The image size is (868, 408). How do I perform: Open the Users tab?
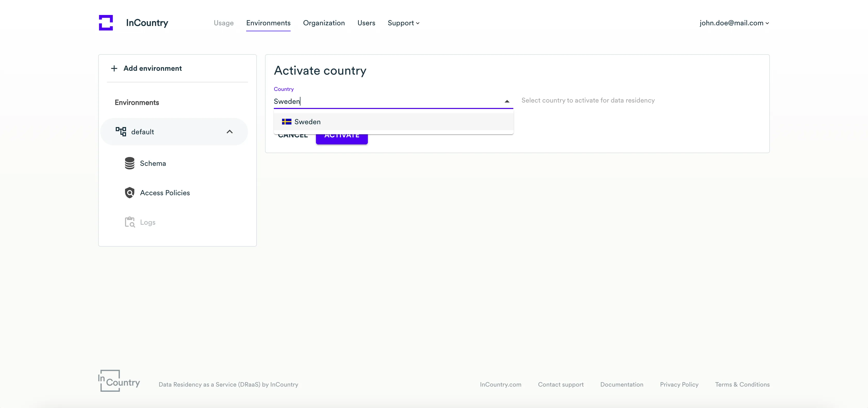tap(366, 23)
